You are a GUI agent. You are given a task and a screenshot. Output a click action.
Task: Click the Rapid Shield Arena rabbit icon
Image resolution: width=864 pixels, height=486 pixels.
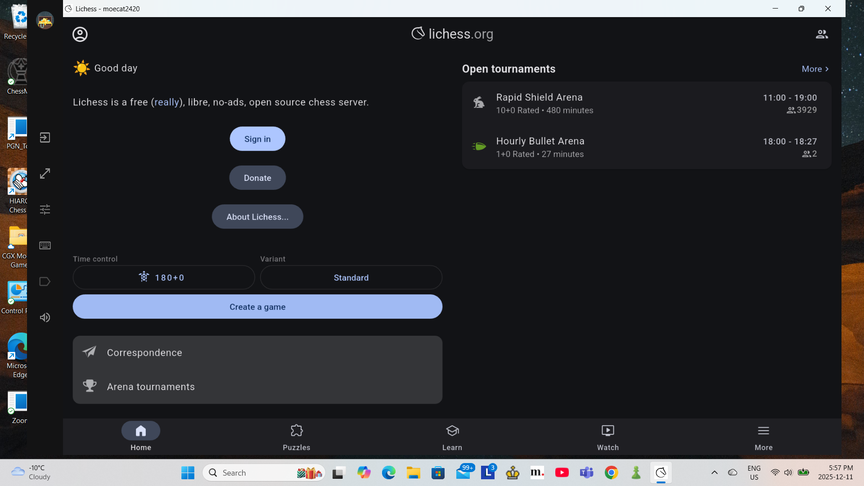(479, 102)
